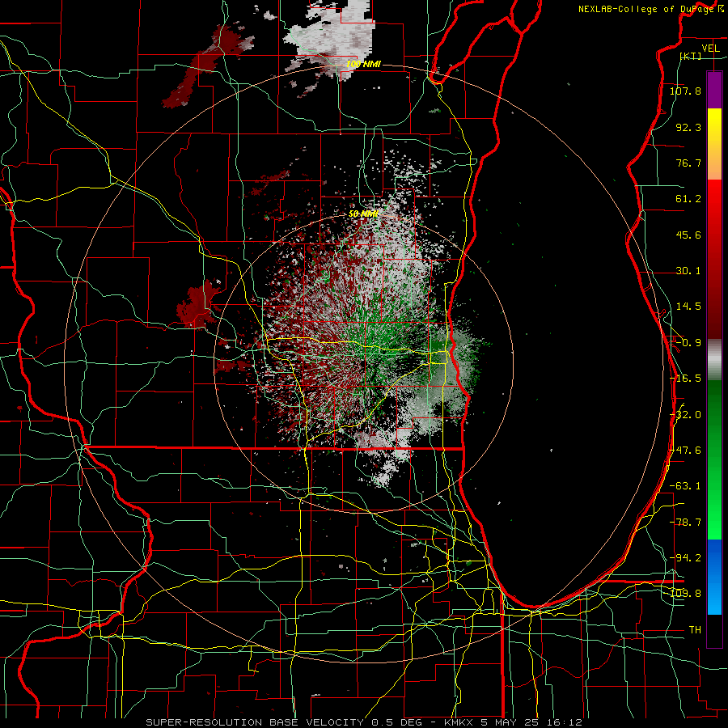This screenshot has height=728, width=728.
Task: Click the -47.6 velocity scale value
Action: (685, 451)
